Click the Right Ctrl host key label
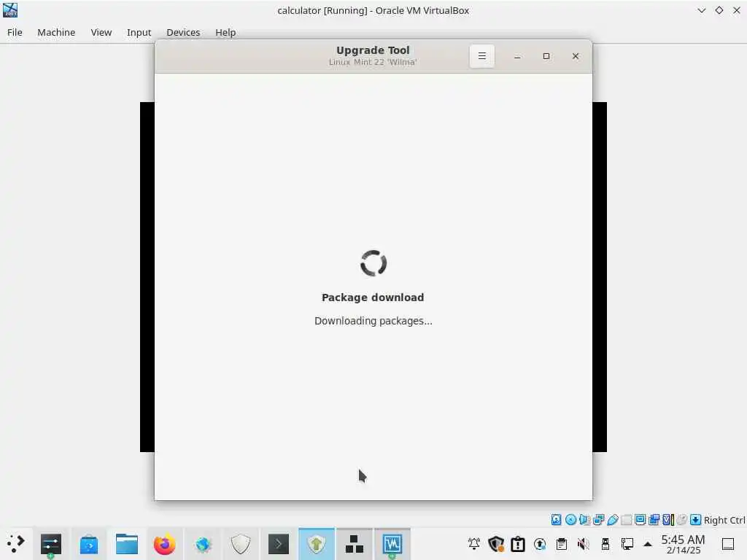Image resolution: width=747 pixels, height=560 pixels. [x=724, y=520]
